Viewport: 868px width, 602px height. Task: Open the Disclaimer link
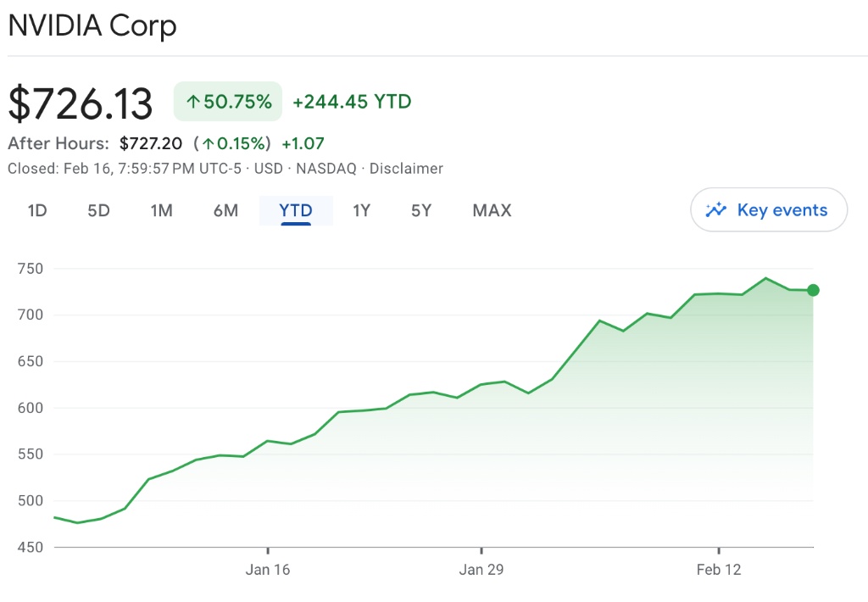tap(406, 169)
